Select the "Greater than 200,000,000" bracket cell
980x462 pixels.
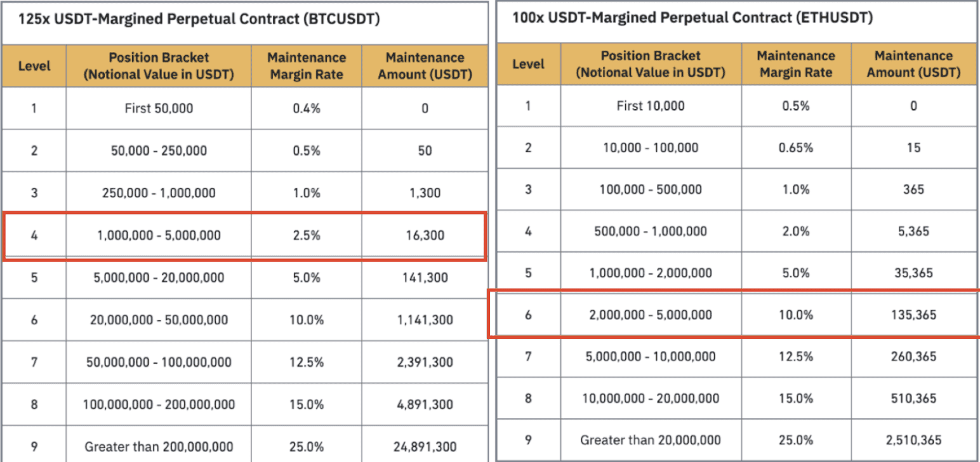159,447
